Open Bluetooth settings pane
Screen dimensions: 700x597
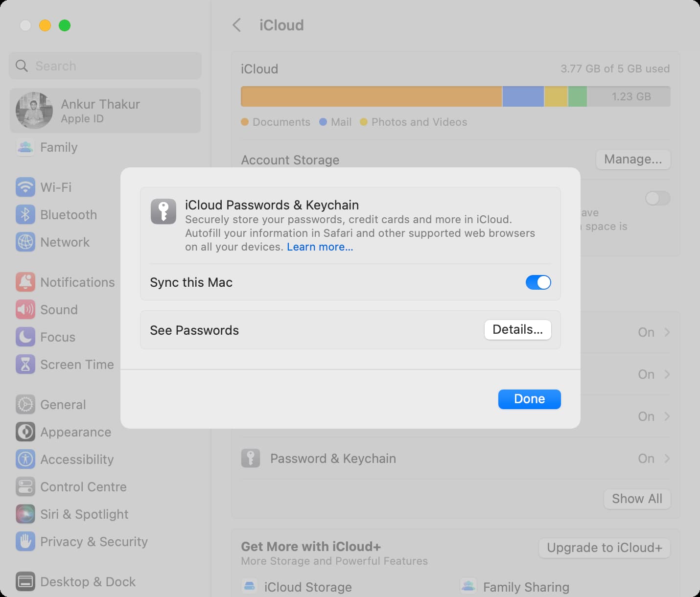tap(69, 214)
